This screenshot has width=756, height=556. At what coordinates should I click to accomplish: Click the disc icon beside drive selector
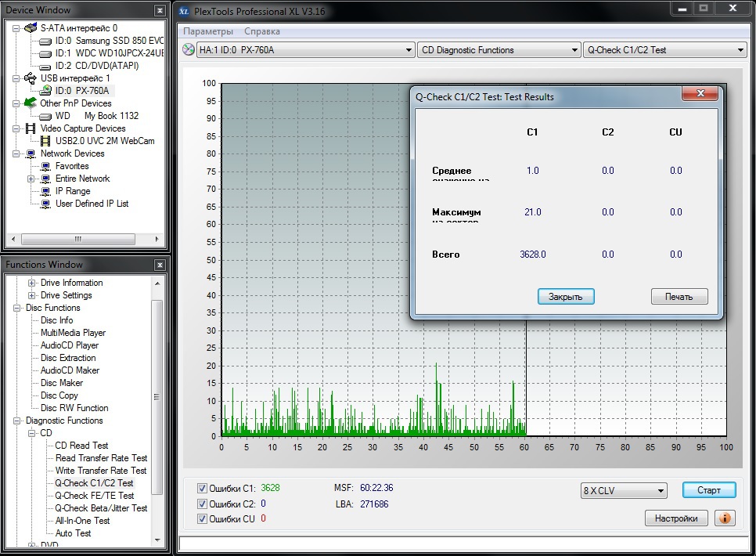pyautogui.click(x=188, y=50)
